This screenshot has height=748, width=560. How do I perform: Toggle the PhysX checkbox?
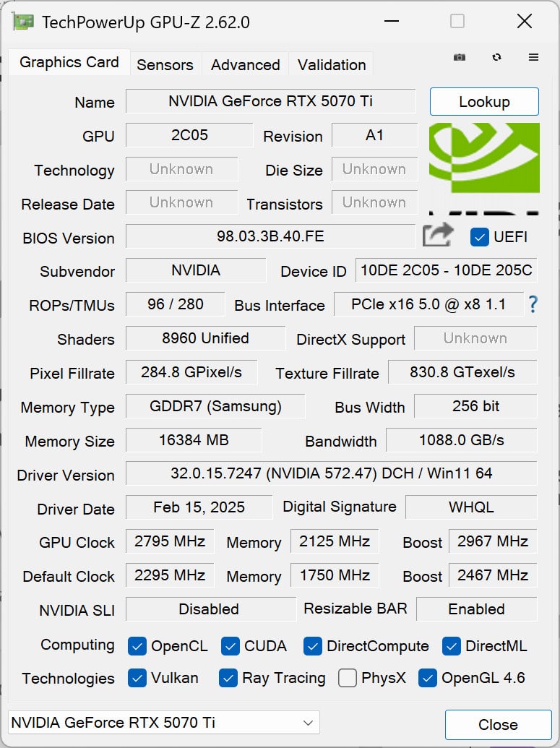click(x=348, y=678)
